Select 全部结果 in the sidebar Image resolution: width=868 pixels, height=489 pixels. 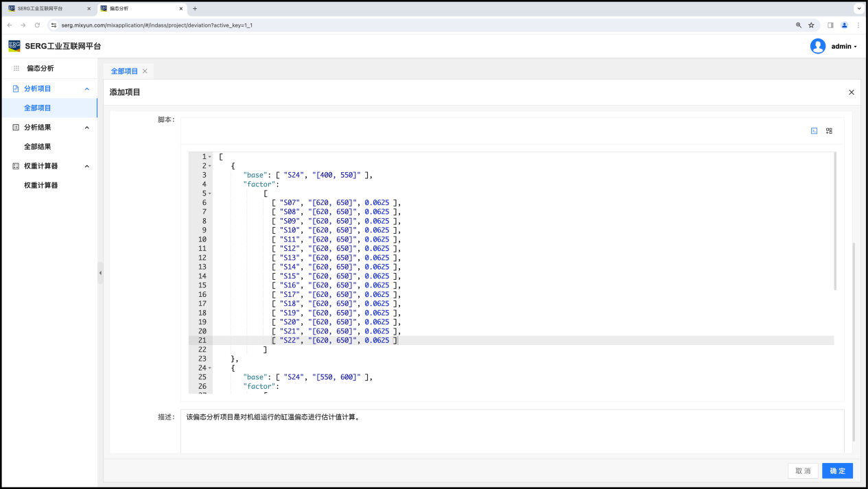(x=38, y=147)
